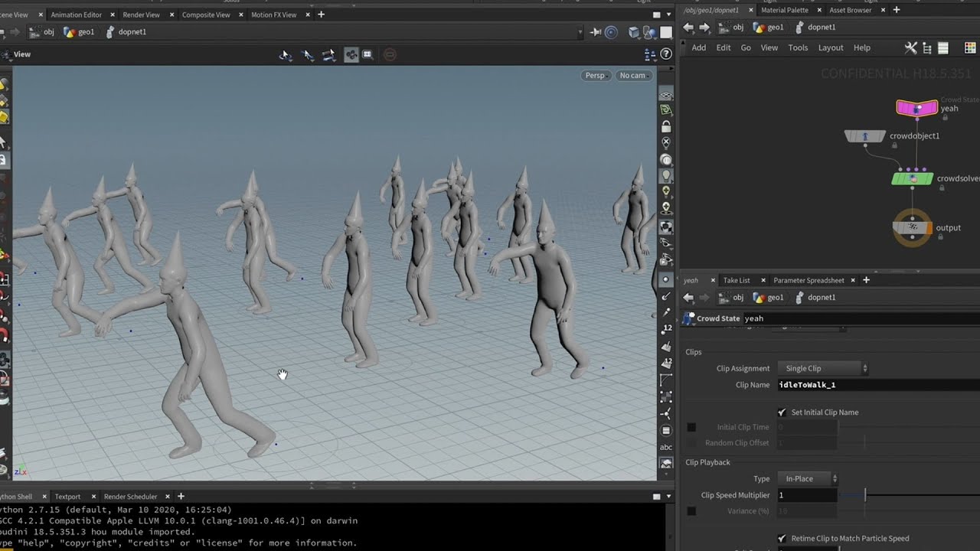Viewport: 980px width, 551px height.
Task: Toggle Set Initial Clip Name checkbox
Action: tap(782, 412)
